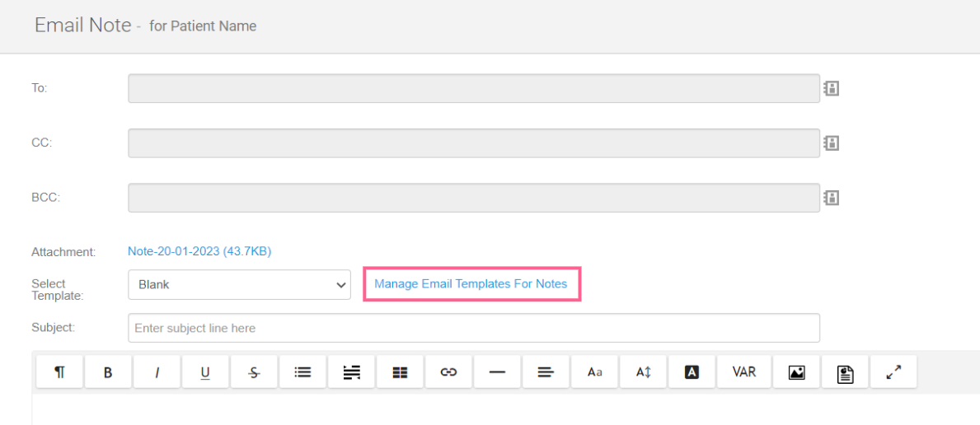This screenshot has width=980, height=425.
Task: Click the "Email Note" page title
Action: click(83, 26)
